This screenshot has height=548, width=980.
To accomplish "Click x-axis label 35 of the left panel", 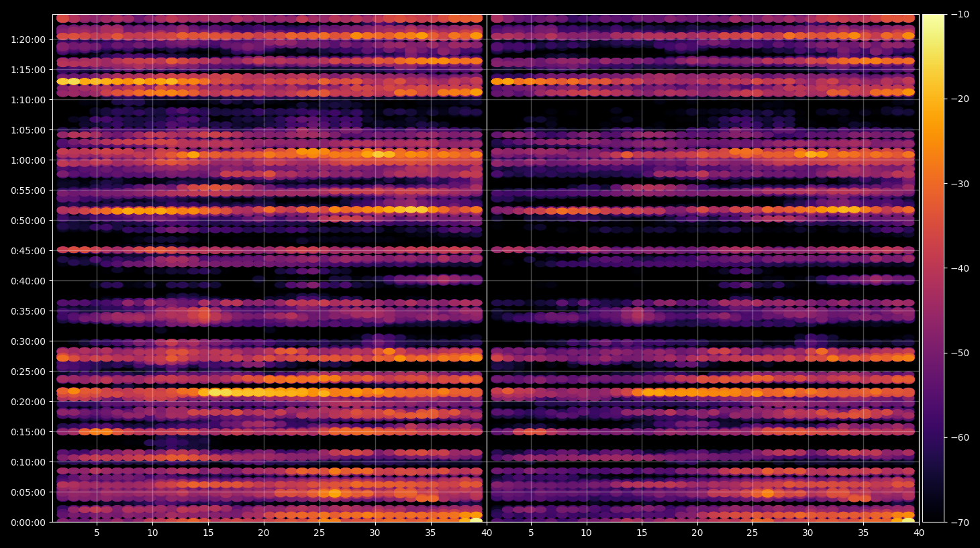I will click(x=430, y=533).
